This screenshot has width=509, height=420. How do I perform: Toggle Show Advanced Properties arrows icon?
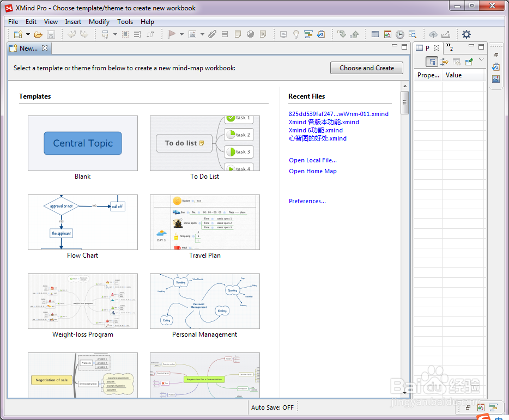pyautogui.click(x=444, y=62)
